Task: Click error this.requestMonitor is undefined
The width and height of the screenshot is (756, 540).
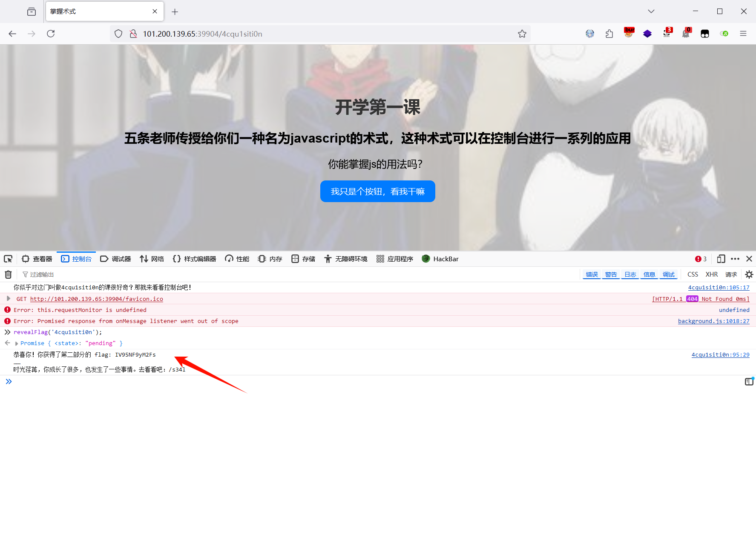Action: (x=80, y=310)
